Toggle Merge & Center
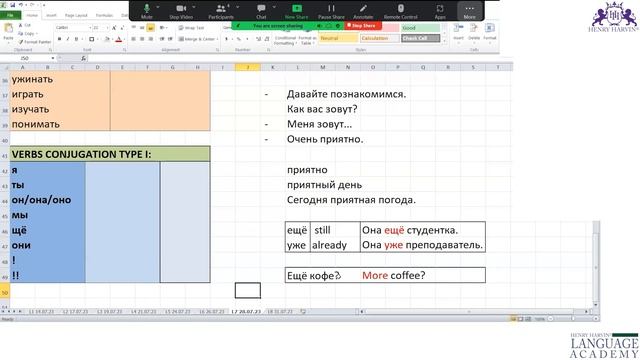 197,39
